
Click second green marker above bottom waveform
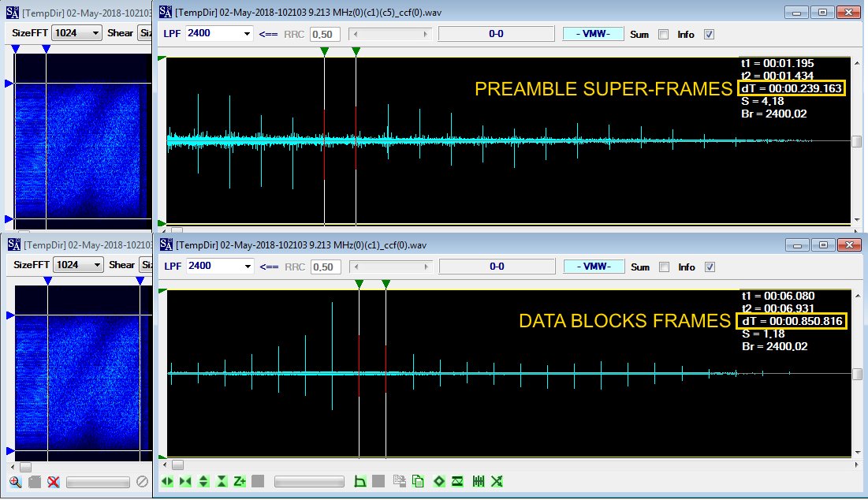tap(386, 284)
